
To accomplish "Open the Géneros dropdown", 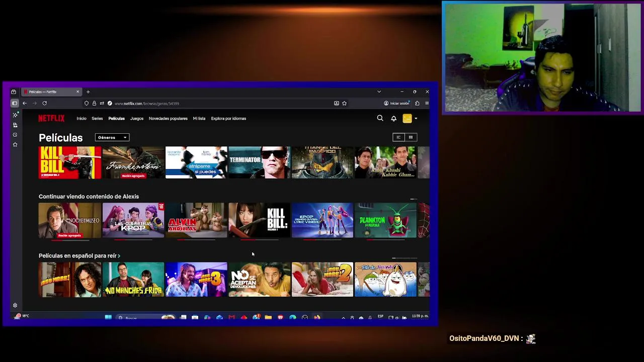I will click(x=112, y=137).
